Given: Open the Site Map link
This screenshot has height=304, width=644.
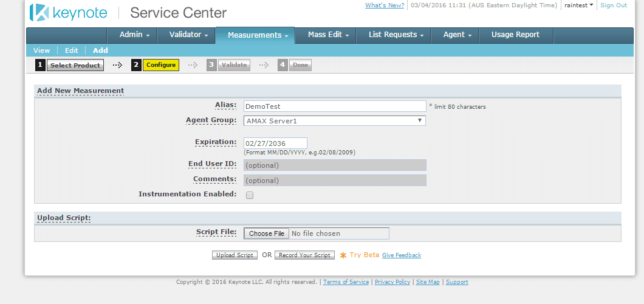Looking at the screenshot, I should [x=428, y=282].
